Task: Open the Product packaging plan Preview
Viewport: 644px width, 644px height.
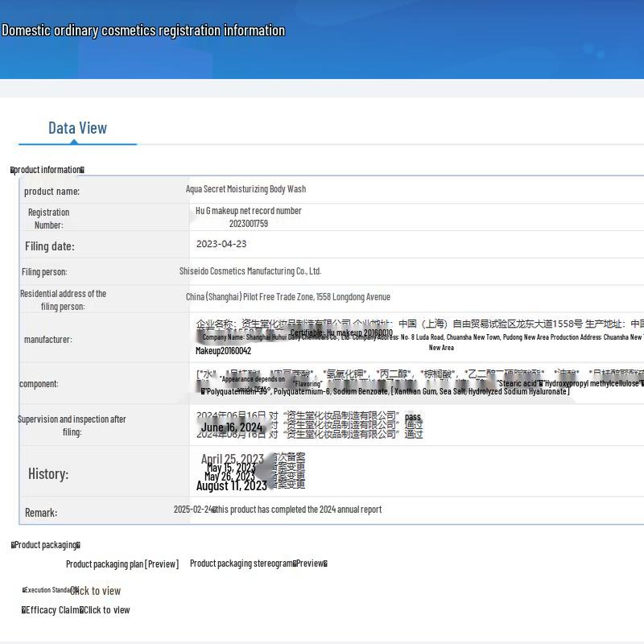Action: point(122,564)
